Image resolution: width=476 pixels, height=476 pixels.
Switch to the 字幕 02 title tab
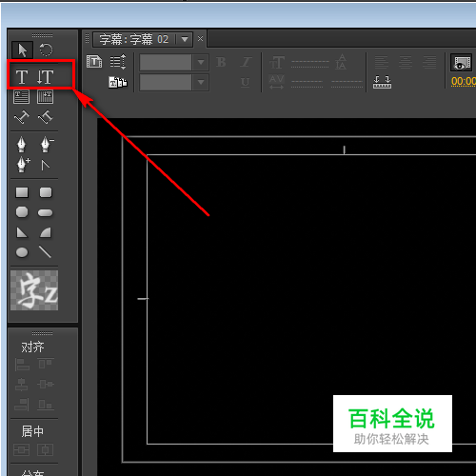(x=133, y=39)
